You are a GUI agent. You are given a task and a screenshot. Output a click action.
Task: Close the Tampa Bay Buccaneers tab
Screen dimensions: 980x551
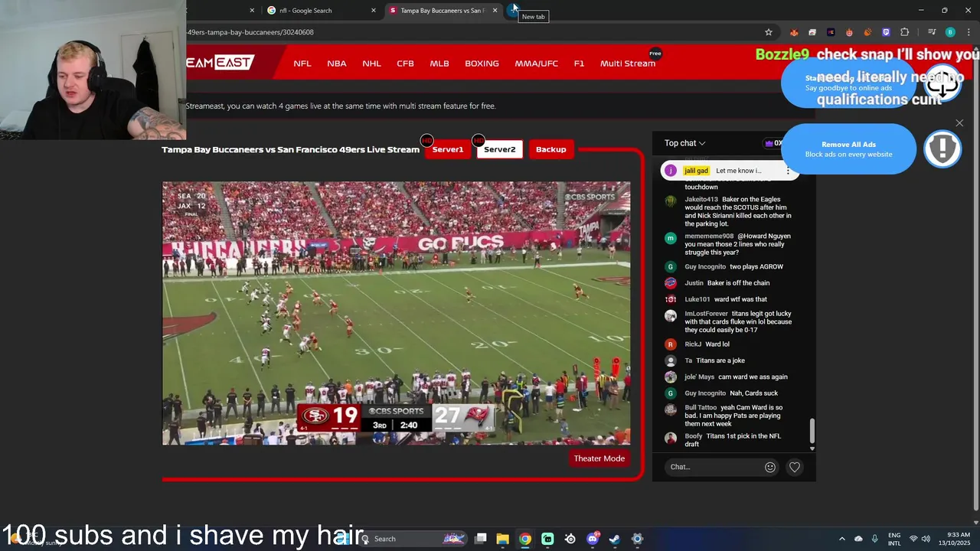(x=495, y=11)
